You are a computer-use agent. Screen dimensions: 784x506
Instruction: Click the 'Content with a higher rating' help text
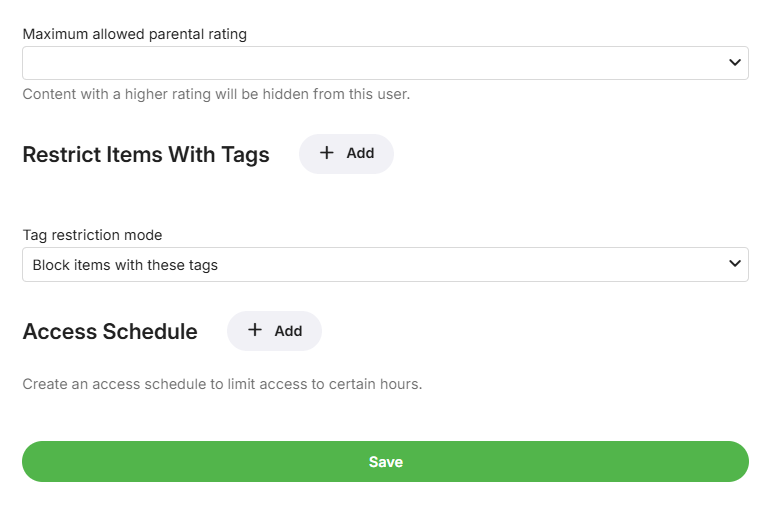pos(216,94)
